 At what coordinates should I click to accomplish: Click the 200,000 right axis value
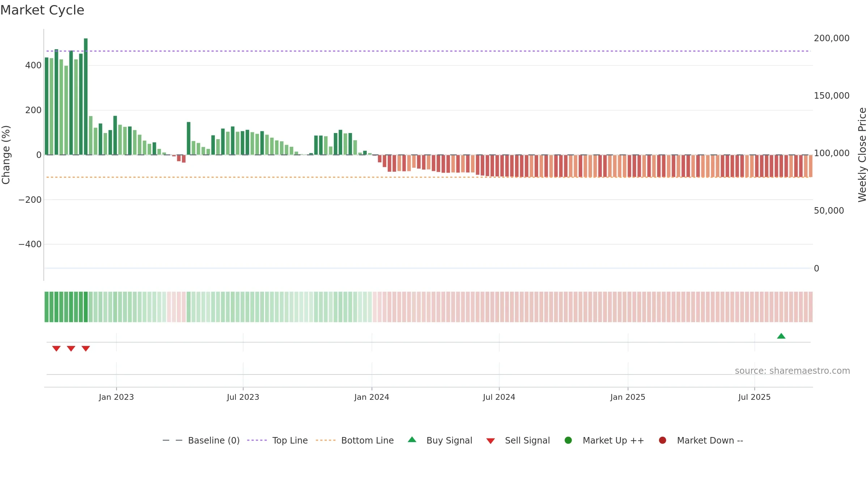coord(831,38)
